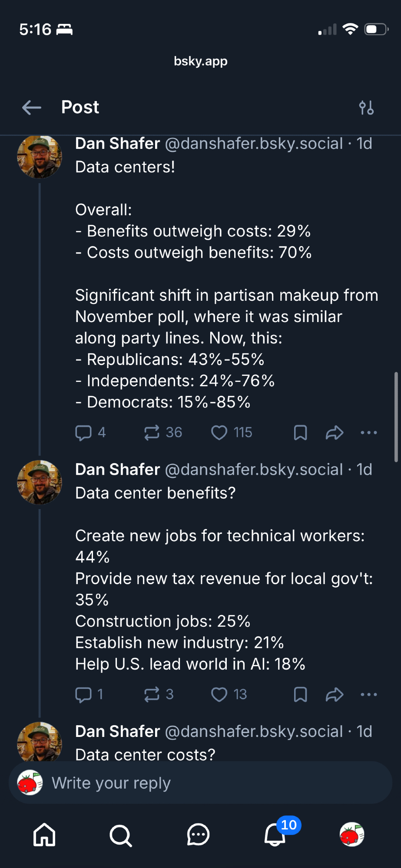
Task: Open thread view settings icon
Action: pos(366,108)
